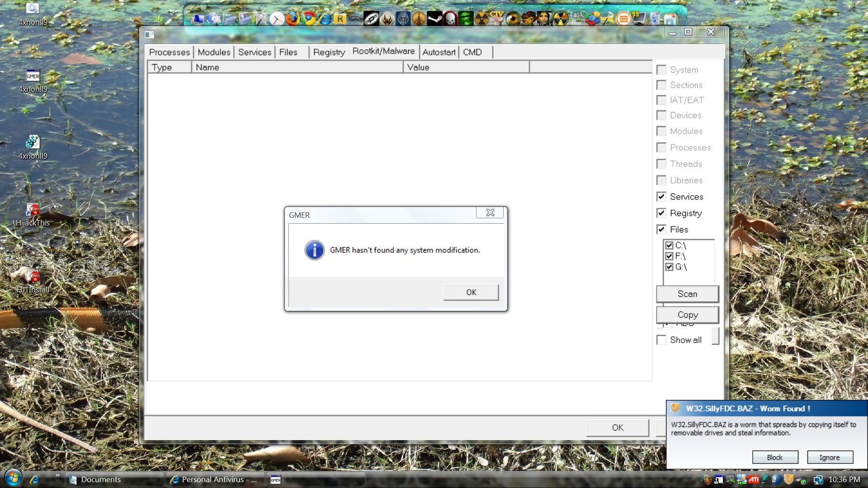Screen dimensions: 868x488
Task: Open the Recycle Bin icon in dock
Action: click(655, 19)
